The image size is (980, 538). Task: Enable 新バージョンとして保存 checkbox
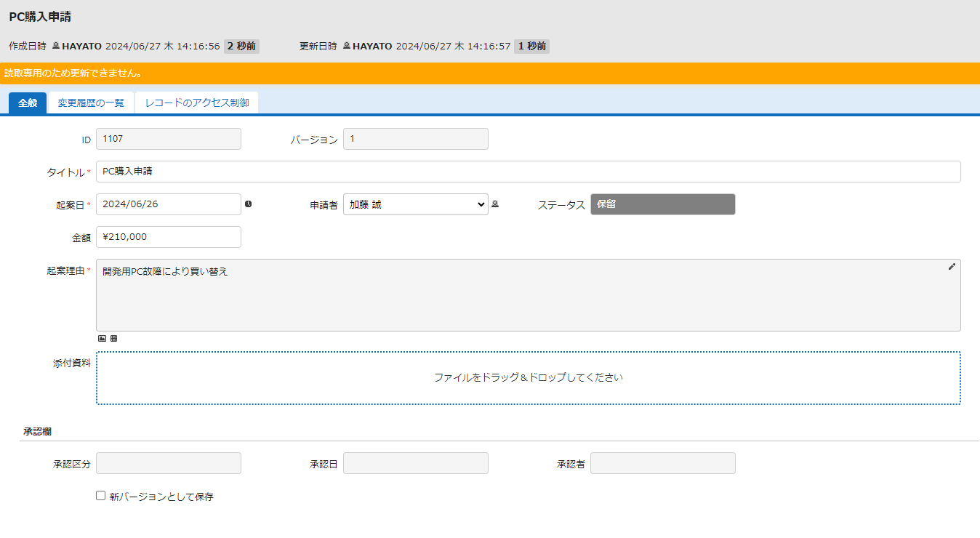coord(101,496)
